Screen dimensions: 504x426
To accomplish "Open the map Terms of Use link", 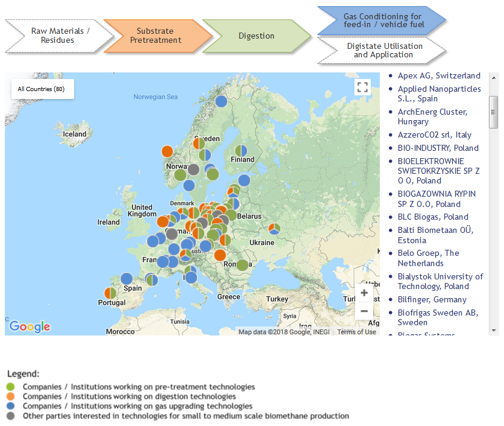I will (x=356, y=332).
